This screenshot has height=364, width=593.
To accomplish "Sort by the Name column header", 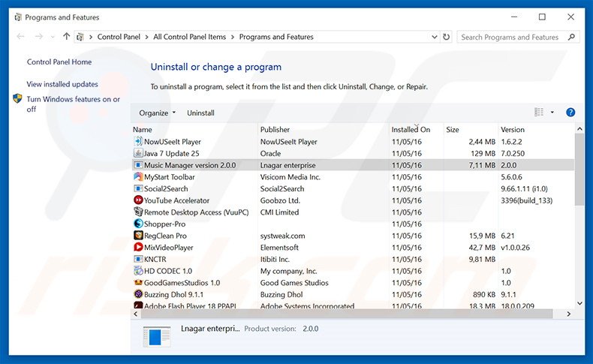I will pyautogui.click(x=194, y=129).
